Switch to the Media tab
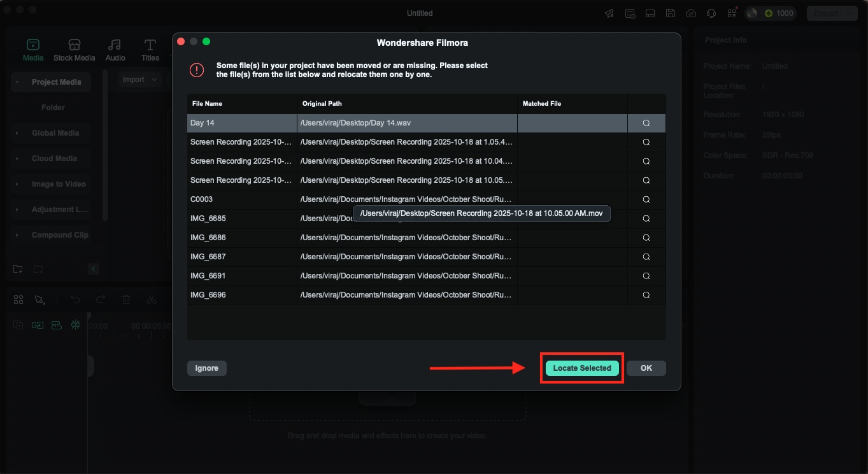 click(x=33, y=50)
